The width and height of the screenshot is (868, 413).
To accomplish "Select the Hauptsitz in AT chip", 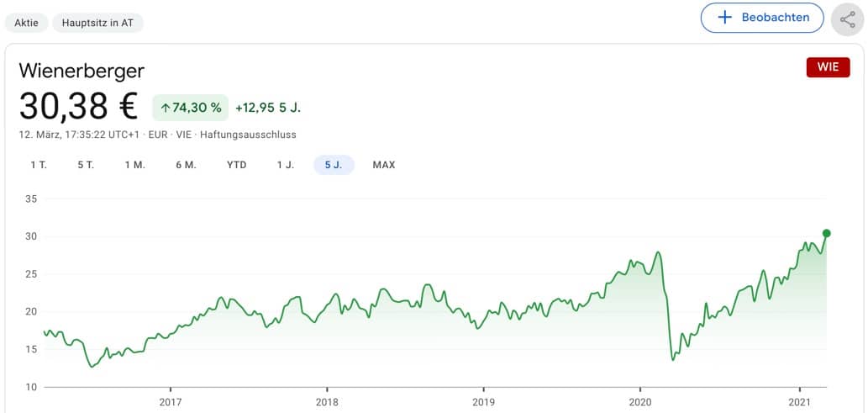I will pos(98,24).
